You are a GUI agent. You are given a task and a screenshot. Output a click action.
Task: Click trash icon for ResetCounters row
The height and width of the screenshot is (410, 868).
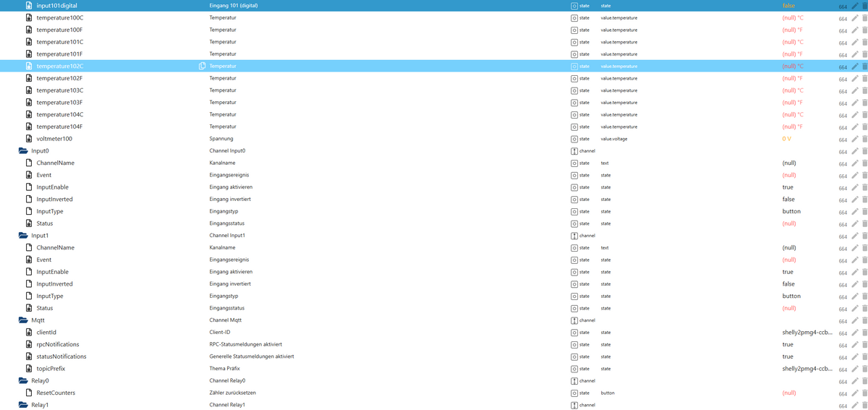[864, 393]
